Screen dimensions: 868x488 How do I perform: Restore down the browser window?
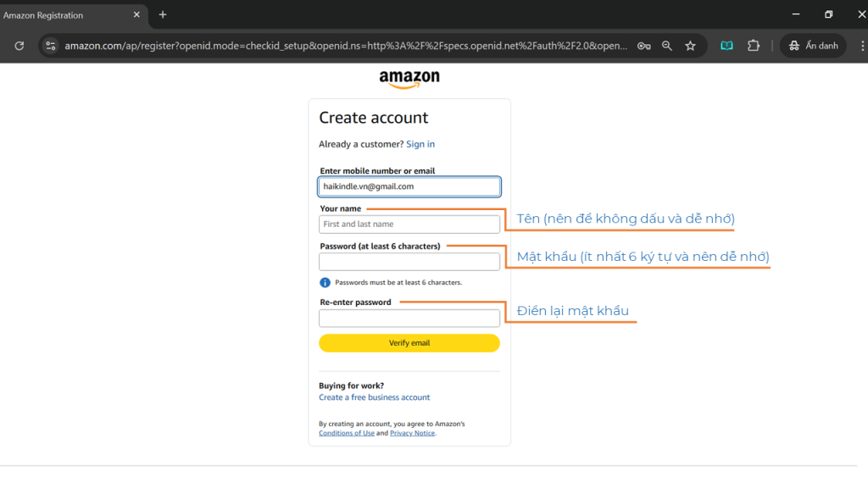[829, 14]
